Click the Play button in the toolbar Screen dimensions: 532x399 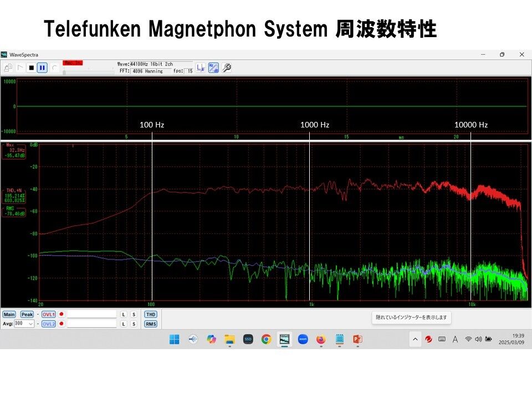pos(21,68)
